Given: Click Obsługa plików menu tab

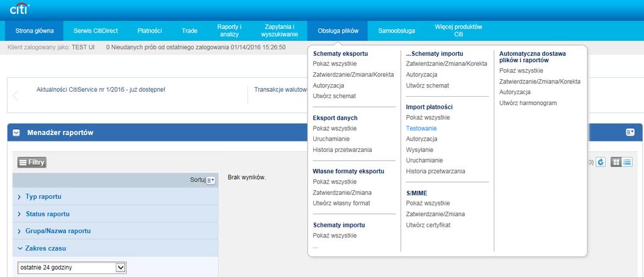Looking at the screenshot, I should click(338, 31).
